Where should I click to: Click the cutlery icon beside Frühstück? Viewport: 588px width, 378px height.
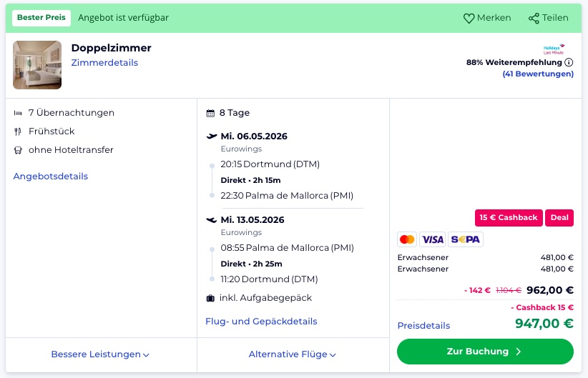coord(18,131)
